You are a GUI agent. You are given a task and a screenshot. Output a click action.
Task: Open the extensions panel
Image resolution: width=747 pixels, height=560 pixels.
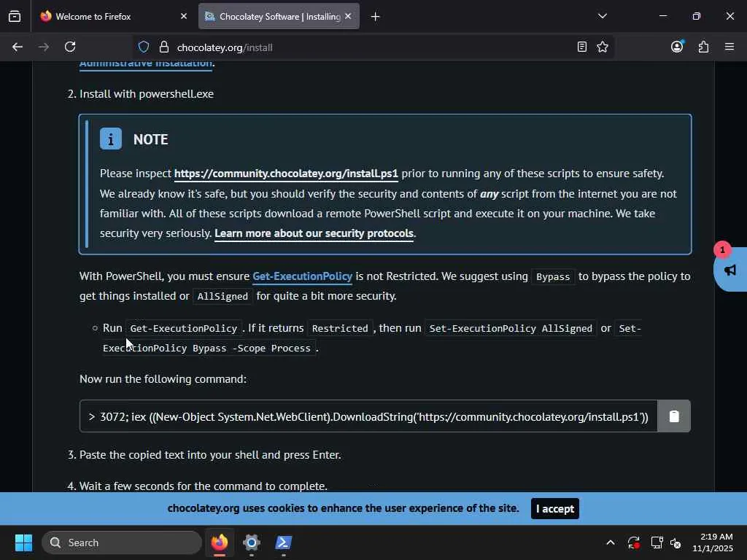click(x=704, y=47)
